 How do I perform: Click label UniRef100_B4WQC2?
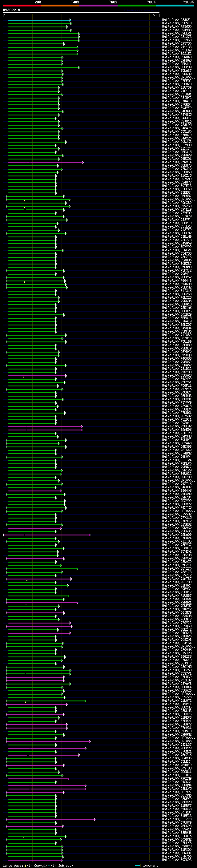(177, 474)
